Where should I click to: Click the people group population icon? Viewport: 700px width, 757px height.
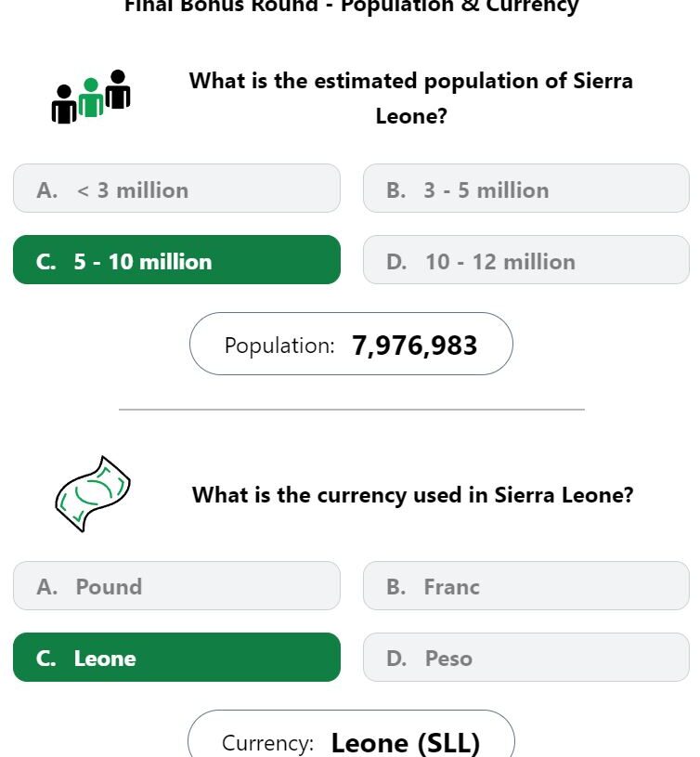pos(91,97)
